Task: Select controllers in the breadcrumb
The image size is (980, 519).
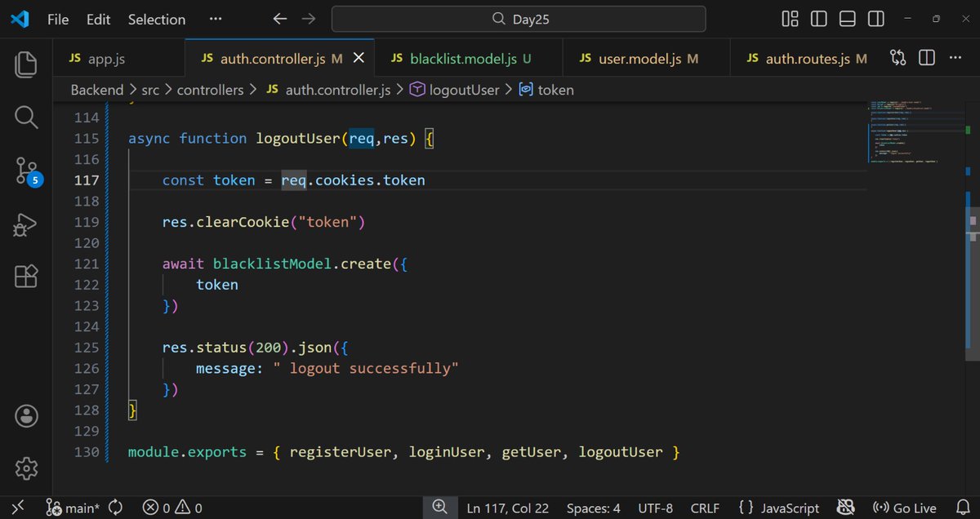Action: [x=210, y=90]
